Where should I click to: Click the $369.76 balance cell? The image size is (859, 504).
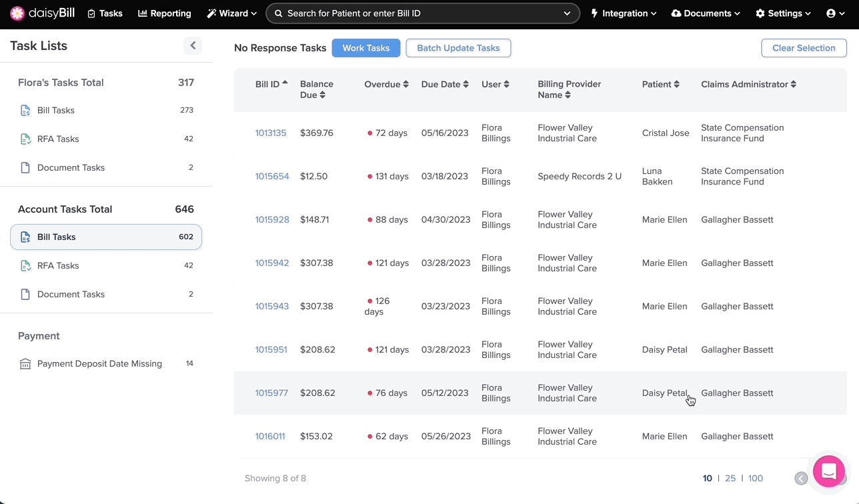pyautogui.click(x=317, y=133)
